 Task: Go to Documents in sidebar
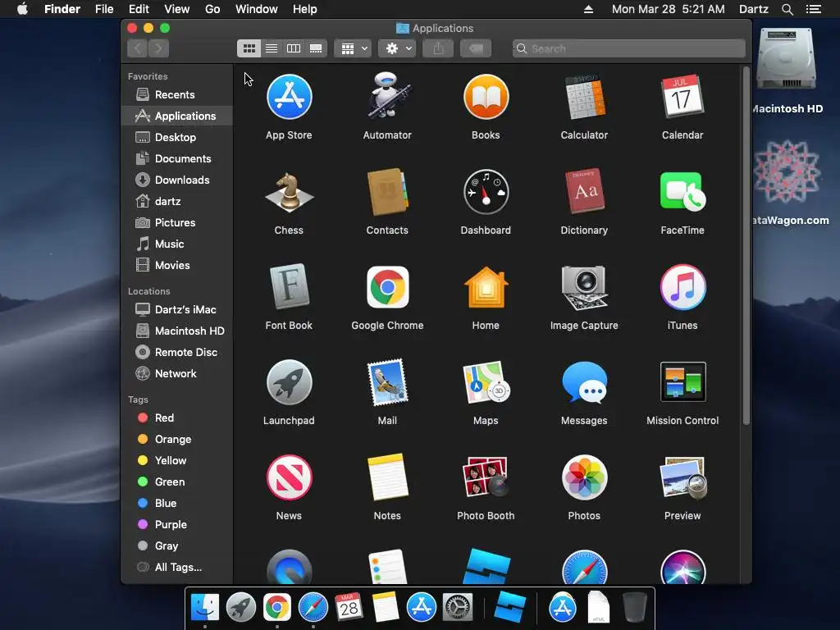[177, 158]
